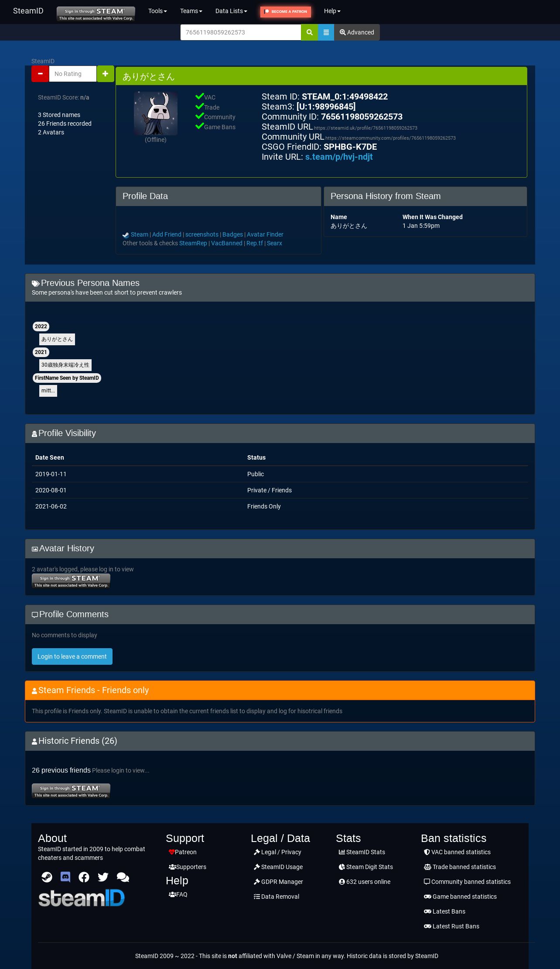This screenshot has height=969, width=560.
Task: Open the Rep.tf link
Action: (255, 243)
